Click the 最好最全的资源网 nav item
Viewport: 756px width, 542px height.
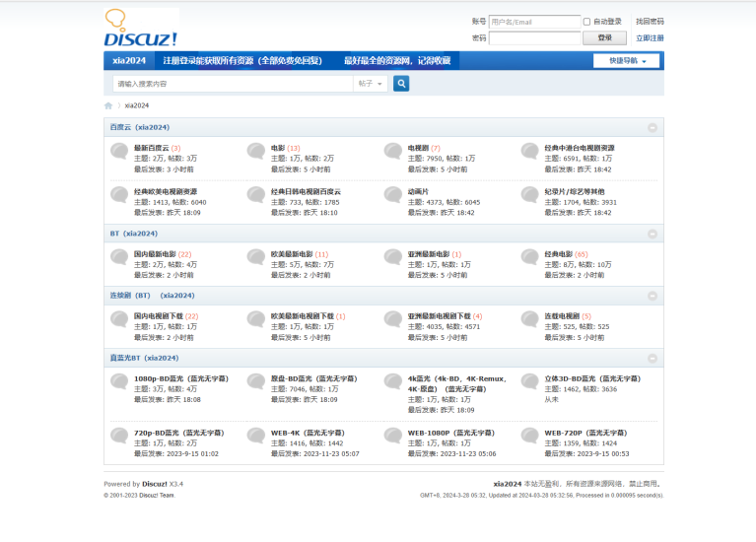tap(396, 61)
